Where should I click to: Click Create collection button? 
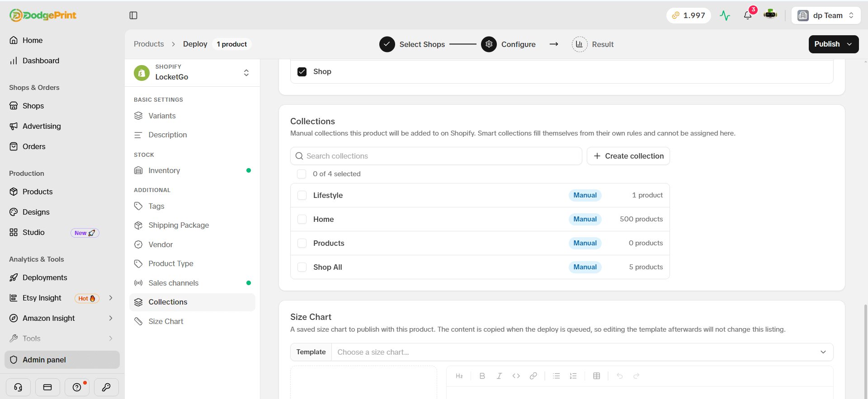pos(628,156)
